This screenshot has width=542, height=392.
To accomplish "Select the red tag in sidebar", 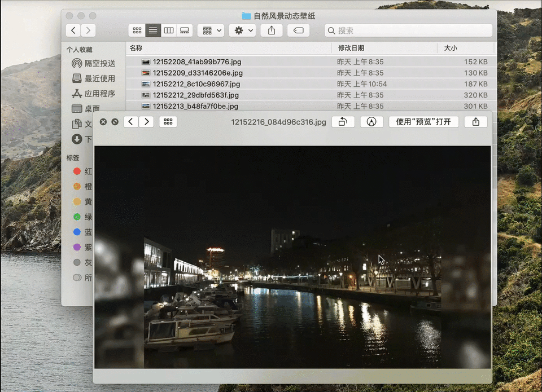I will click(82, 171).
